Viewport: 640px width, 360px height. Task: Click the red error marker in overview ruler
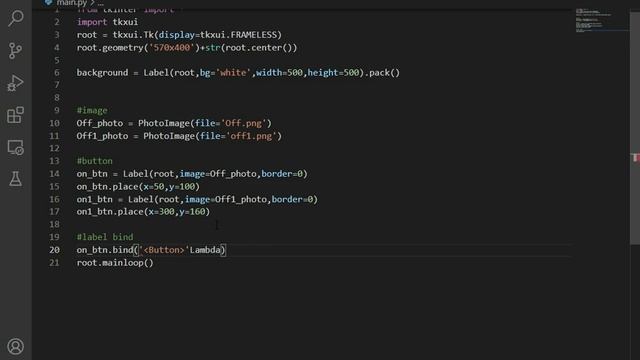click(636, 157)
